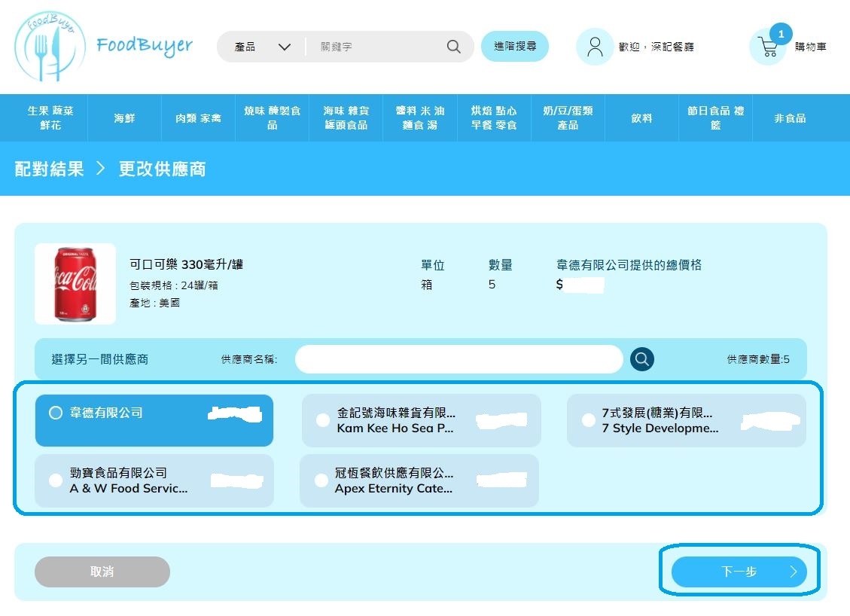Open the 奶/豆/蛋類產品 menu
Viewport: 850px width, 616px height.
568,117
